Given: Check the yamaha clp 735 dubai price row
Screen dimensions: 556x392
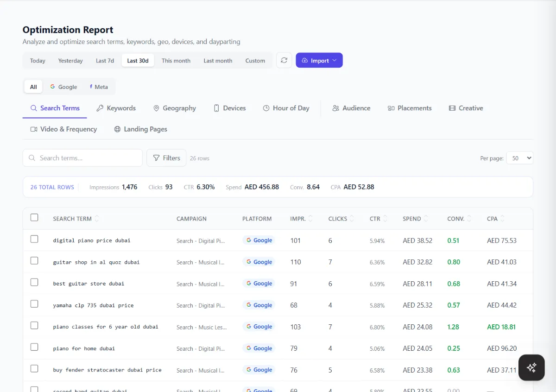Looking at the screenshot, I should (34, 304).
